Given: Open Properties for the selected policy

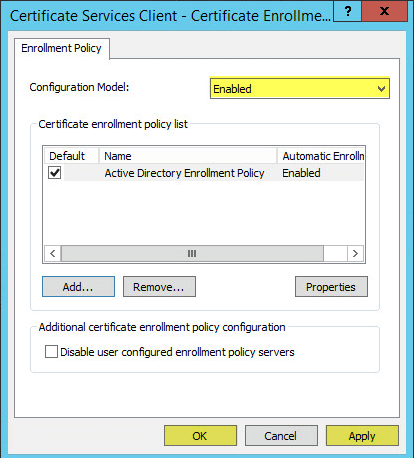Looking at the screenshot, I should tap(331, 287).
